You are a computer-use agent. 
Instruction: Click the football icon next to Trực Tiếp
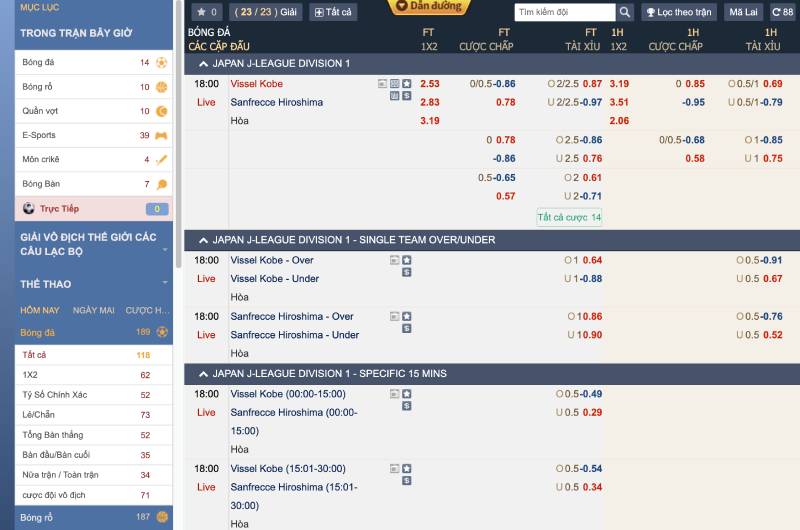[x=29, y=208]
